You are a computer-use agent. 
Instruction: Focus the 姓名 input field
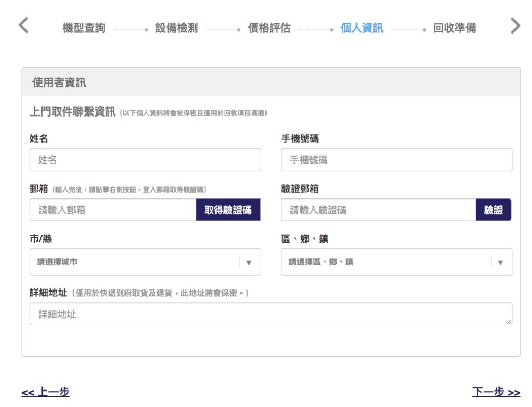[x=145, y=160]
